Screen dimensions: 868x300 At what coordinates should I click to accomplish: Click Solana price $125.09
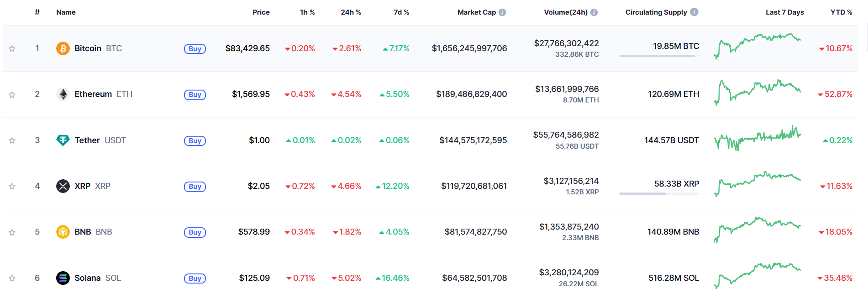[254, 278]
